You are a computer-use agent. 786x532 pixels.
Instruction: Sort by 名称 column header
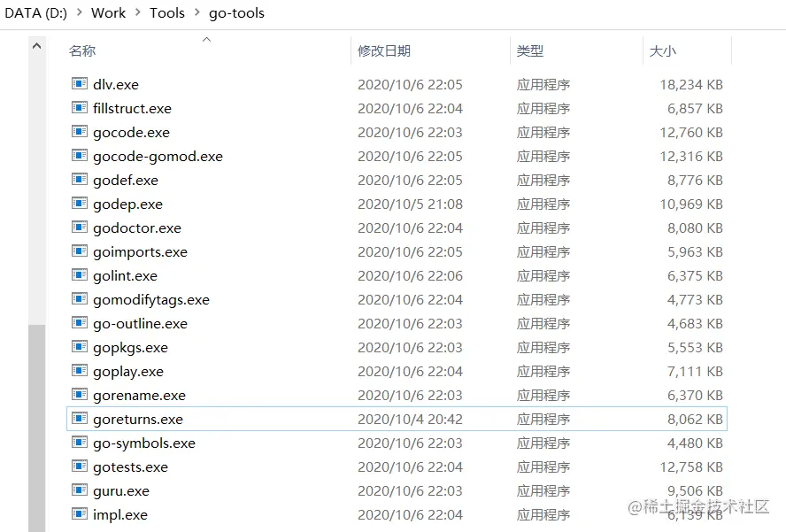[x=81, y=50]
